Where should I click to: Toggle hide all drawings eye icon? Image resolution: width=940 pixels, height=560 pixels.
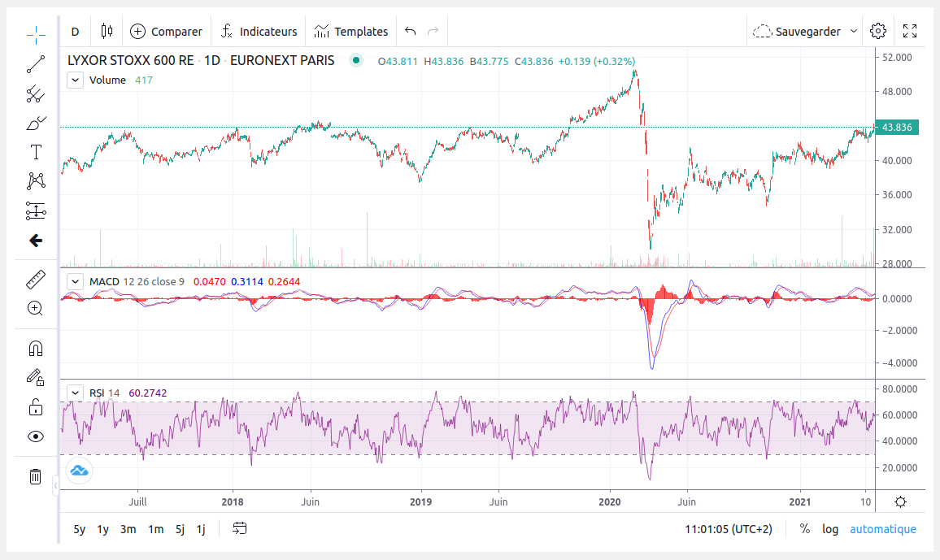[x=36, y=436]
